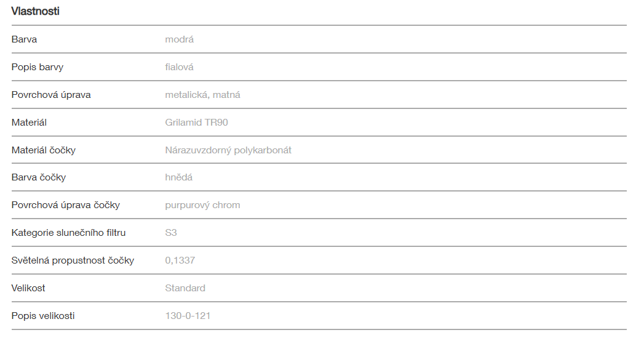Select the Povrchová úprava čočky label
The image size is (644, 351).
point(66,205)
